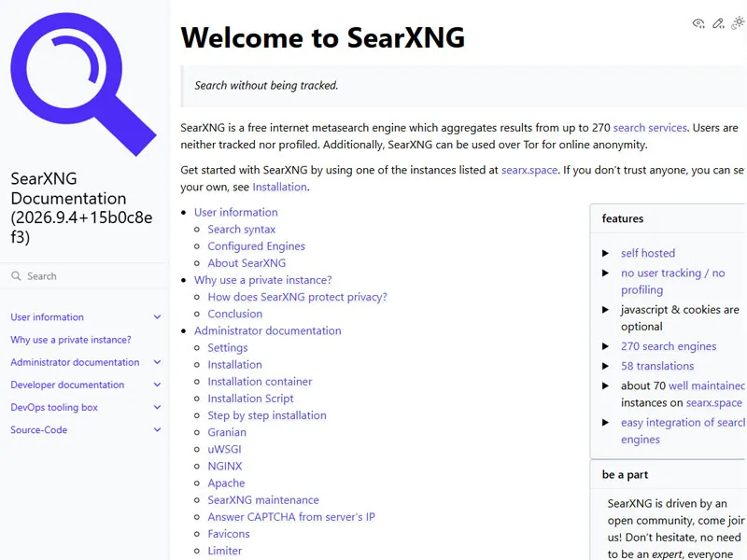
Task: Open the Step by step installation link
Action: coord(267,415)
